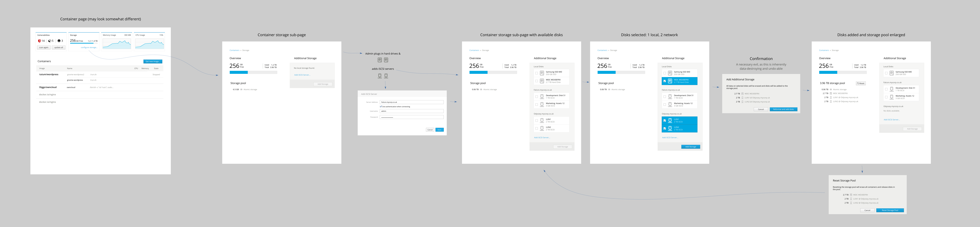The image size is (980, 227).
Task: Click Samsung SSD 840 icon on Disks added page
Action: (892, 73)
